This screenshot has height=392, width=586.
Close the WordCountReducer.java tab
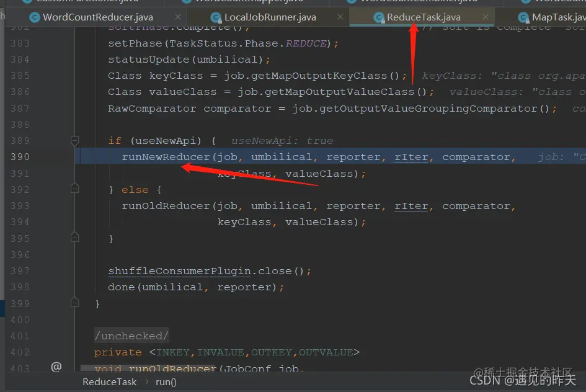point(178,17)
